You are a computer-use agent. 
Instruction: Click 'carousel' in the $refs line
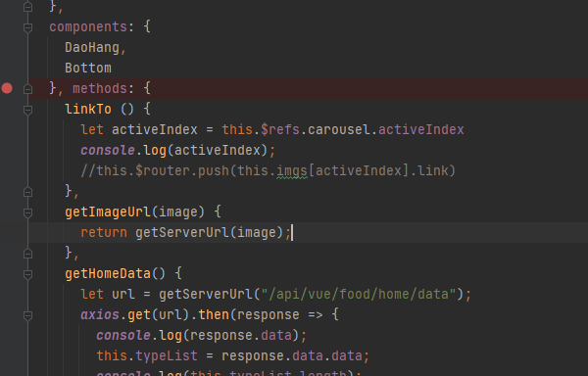pyautogui.click(x=339, y=130)
